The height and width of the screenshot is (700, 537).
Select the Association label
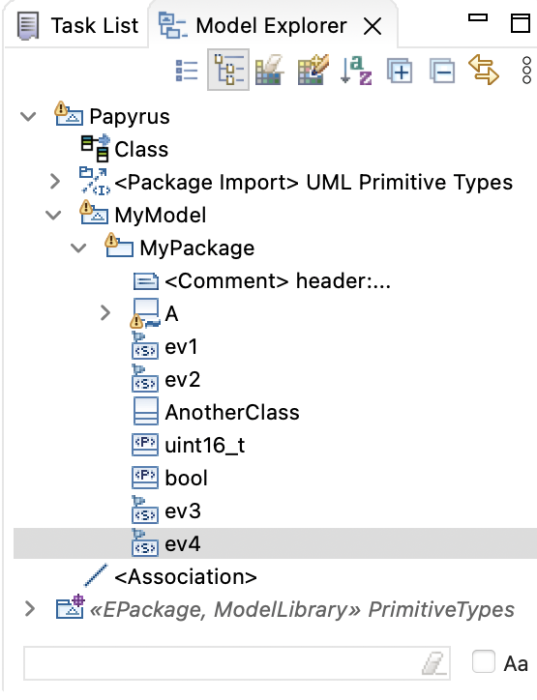pos(185,577)
